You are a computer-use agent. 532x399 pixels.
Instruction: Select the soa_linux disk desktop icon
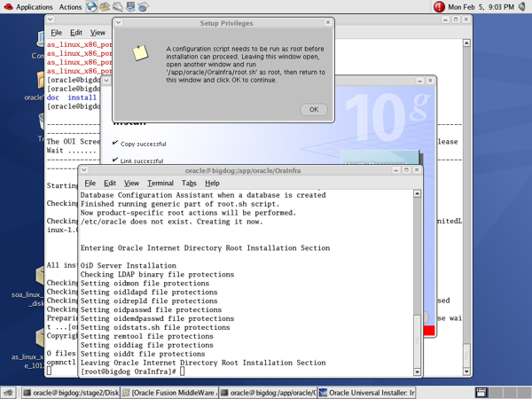click(x=27, y=286)
